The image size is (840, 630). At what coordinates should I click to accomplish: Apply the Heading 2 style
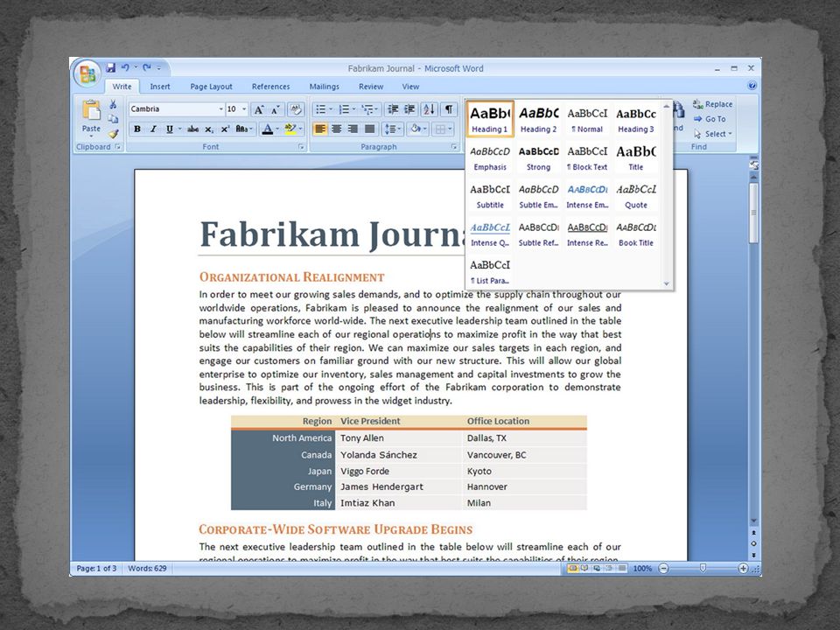point(538,119)
